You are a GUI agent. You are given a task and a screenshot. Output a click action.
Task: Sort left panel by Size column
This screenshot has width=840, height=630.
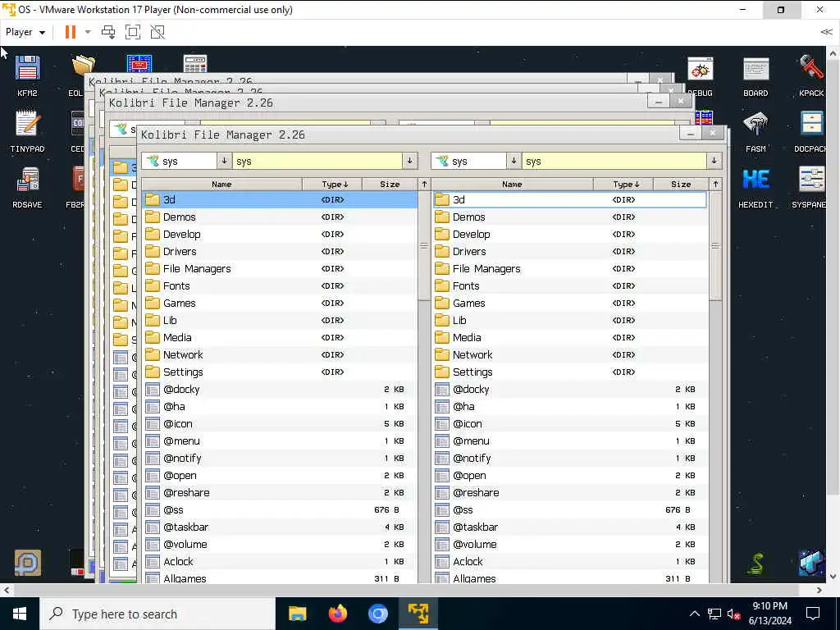coord(390,185)
